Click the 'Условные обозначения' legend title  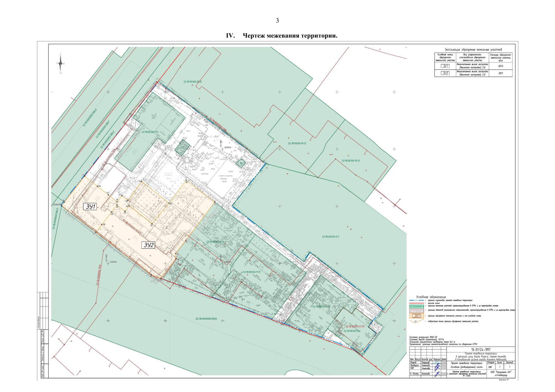pyautogui.click(x=431, y=297)
